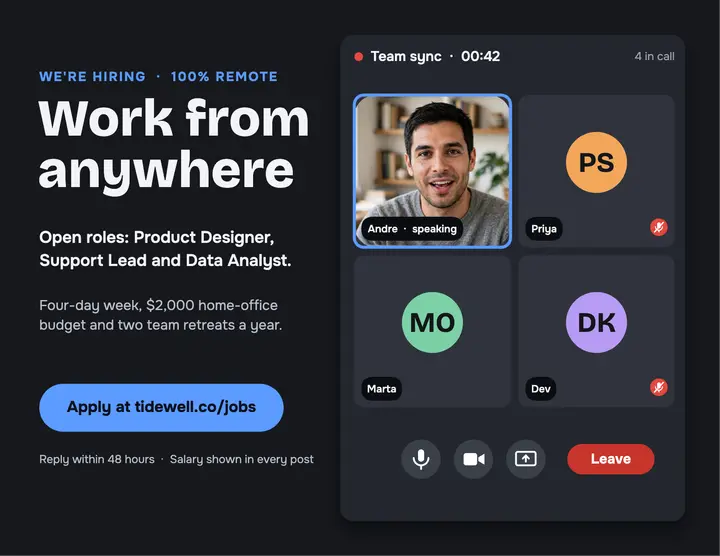Click the "Work from anywhere" headline
720x556 pixels.
[x=174, y=145]
